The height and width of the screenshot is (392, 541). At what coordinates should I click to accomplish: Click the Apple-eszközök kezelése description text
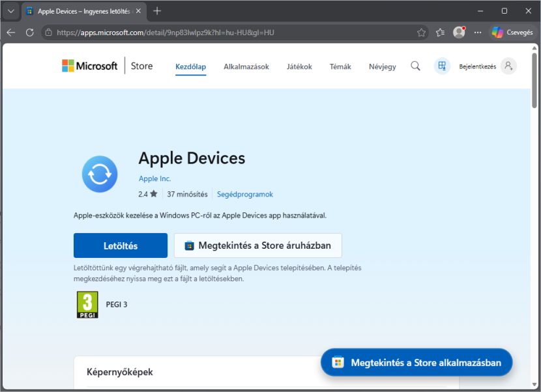pyautogui.click(x=199, y=216)
